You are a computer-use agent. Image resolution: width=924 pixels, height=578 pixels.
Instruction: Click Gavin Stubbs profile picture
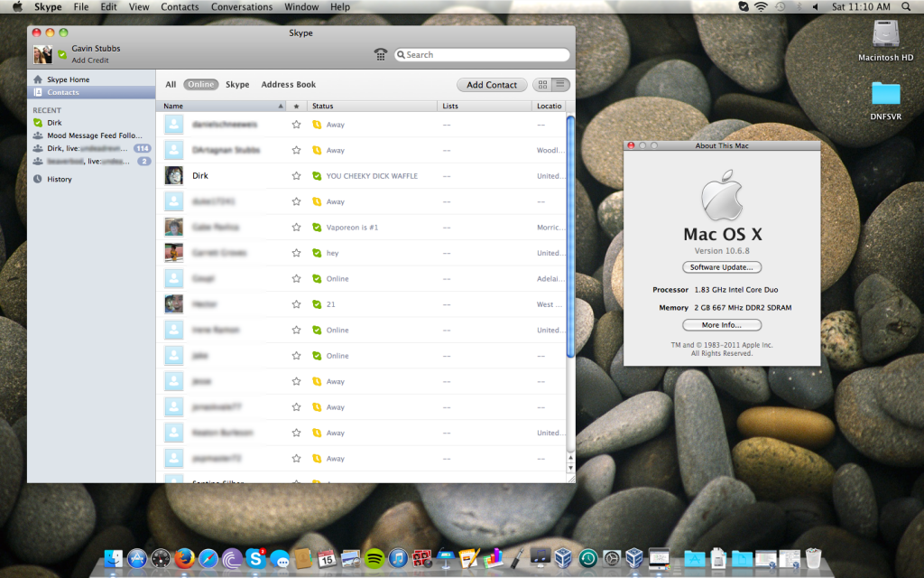(x=43, y=54)
